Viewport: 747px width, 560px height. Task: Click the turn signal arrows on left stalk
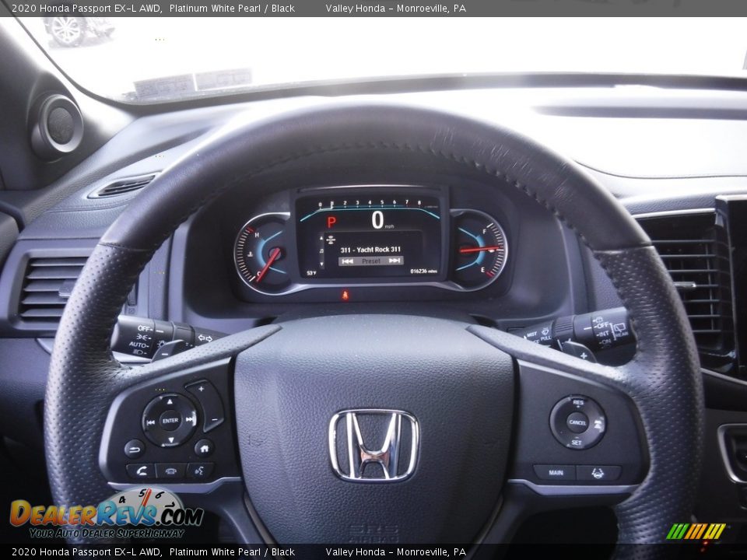[x=205, y=338]
